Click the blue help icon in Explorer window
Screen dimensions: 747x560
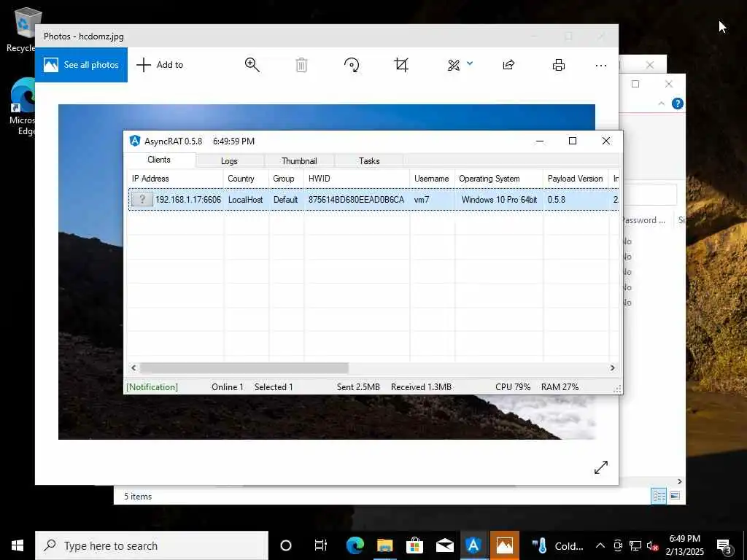click(678, 104)
